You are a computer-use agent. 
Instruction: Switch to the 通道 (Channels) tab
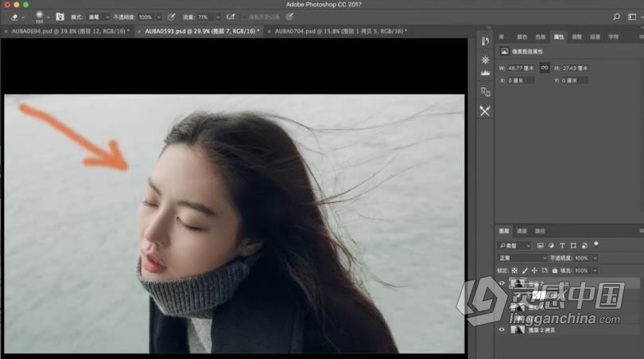pyautogui.click(x=522, y=231)
